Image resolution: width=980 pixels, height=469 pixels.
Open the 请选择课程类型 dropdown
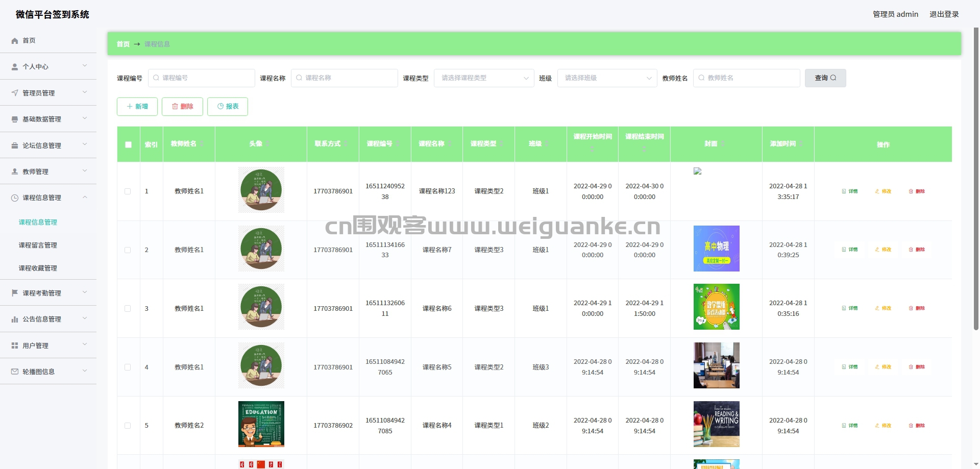point(484,78)
